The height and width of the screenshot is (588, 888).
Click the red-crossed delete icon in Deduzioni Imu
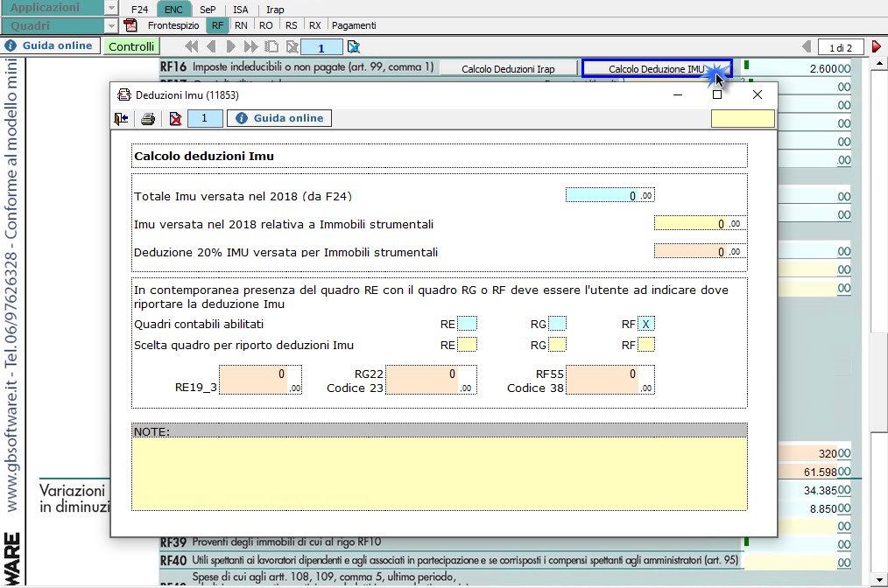click(x=175, y=118)
